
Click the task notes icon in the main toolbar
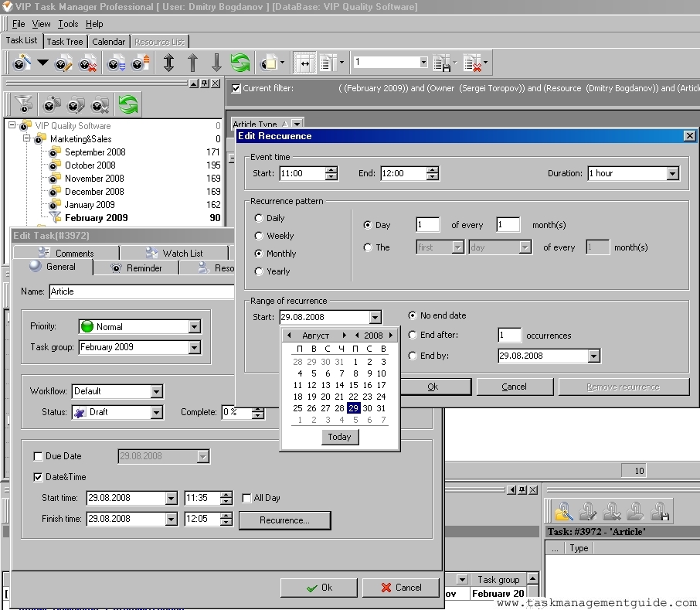(x=269, y=63)
